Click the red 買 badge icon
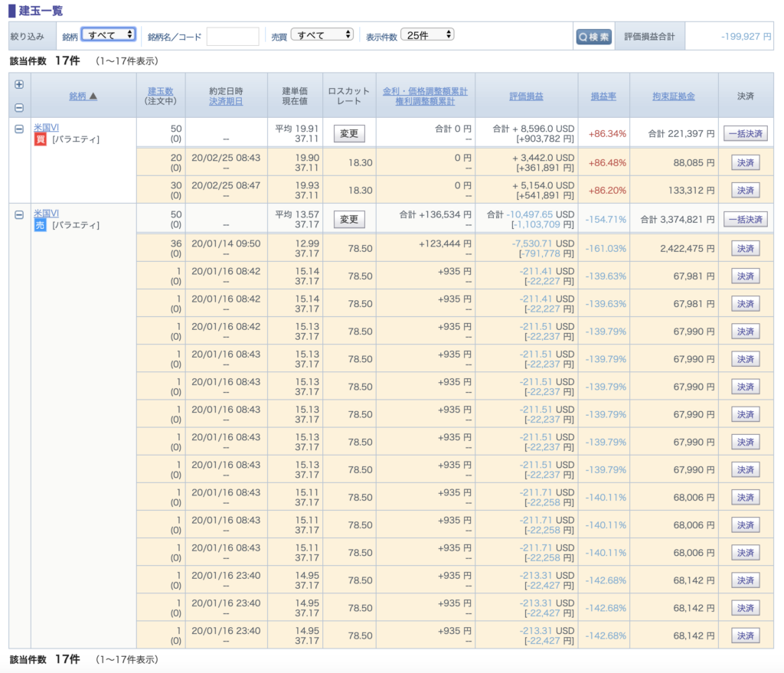This screenshot has height=673, width=784. click(x=40, y=139)
